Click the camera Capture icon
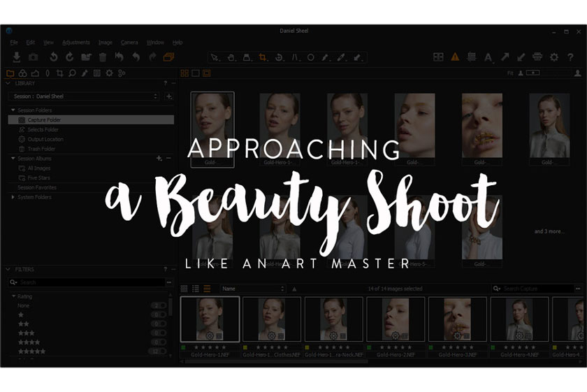The image size is (587, 392). point(33,57)
